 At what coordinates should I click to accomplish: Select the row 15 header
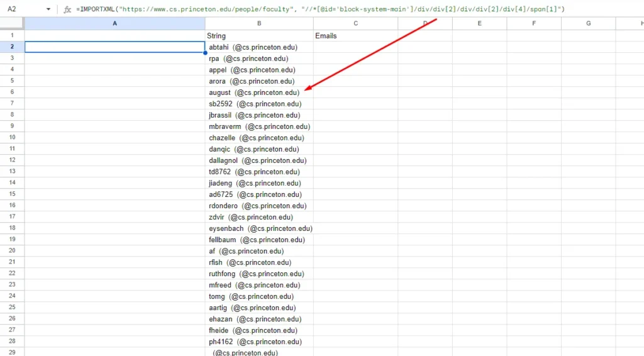pyautogui.click(x=12, y=194)
